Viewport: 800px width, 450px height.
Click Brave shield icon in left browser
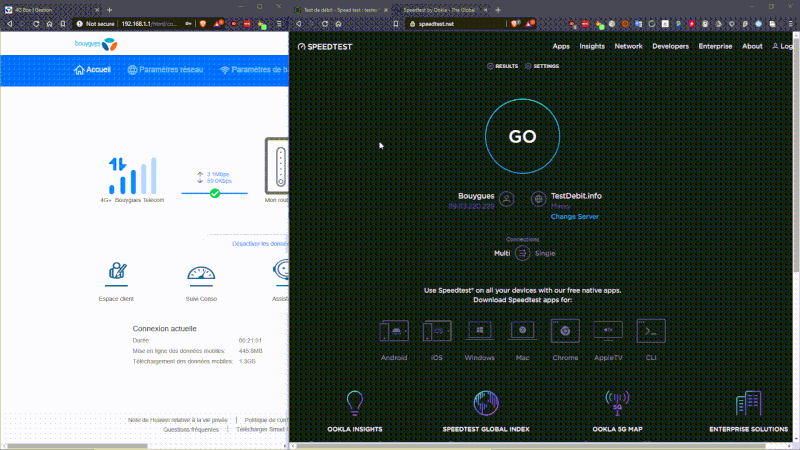203,24
